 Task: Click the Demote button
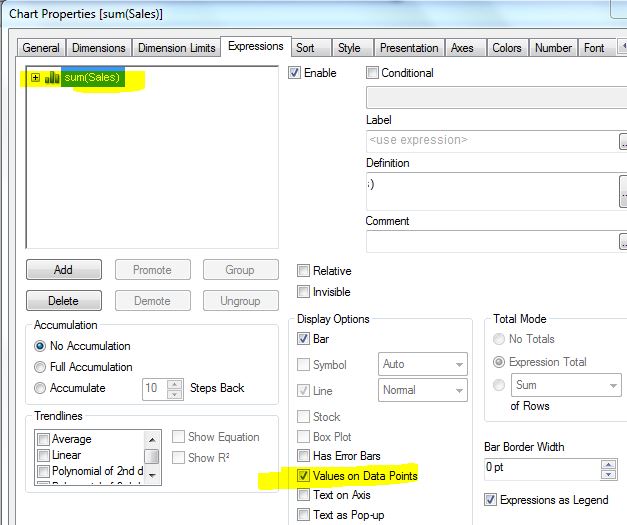click(x=152, y=301)
